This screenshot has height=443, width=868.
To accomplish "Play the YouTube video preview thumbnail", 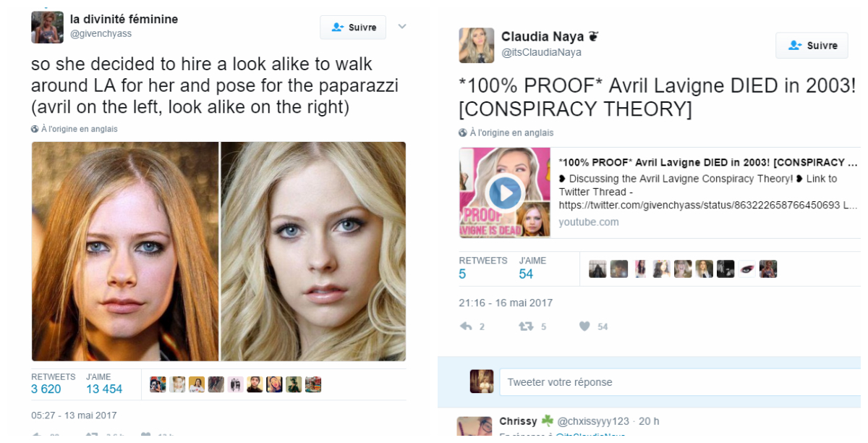I will tap(505, 193).
